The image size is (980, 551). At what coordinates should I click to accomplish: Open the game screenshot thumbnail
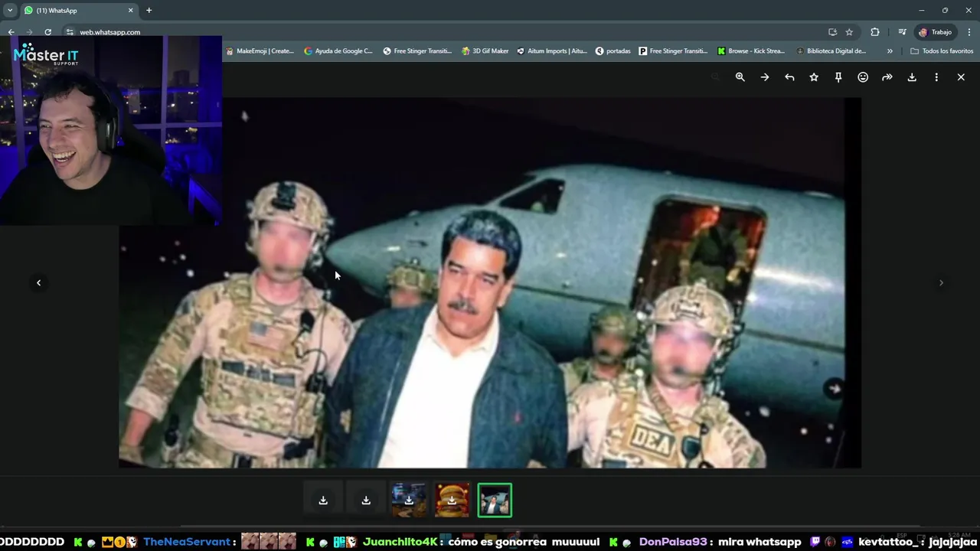(409, 500)
